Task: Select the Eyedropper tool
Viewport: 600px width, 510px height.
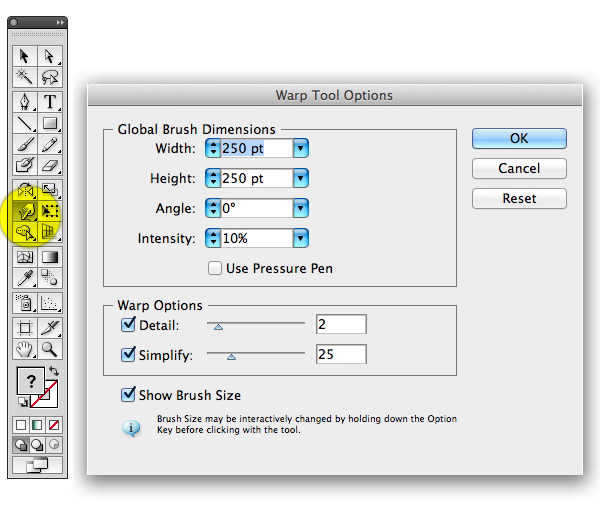Action: (x=25, y=278)
